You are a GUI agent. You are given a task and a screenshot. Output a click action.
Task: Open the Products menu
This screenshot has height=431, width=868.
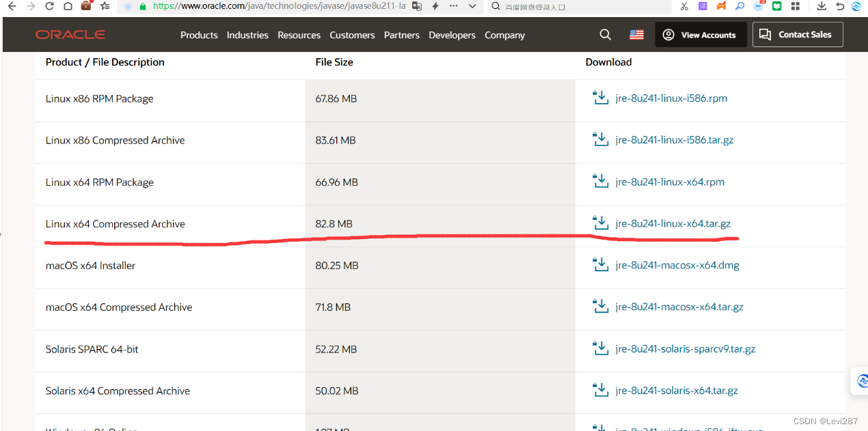tap(199, 35)
